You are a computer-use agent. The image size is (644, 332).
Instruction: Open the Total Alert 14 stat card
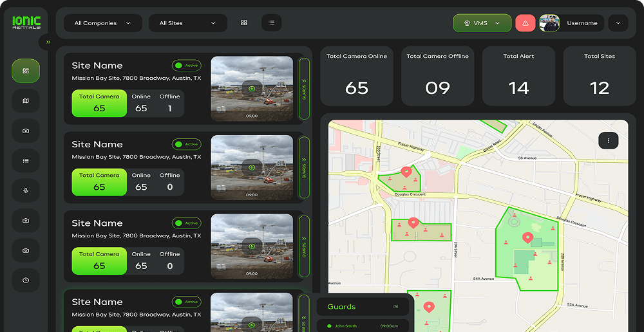[518, 76]
